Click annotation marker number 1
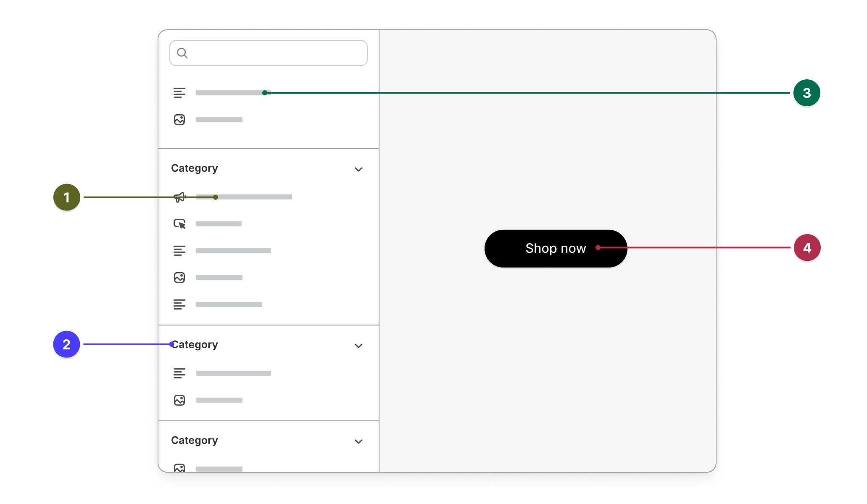Screen dimensions: 867x504 (x=67, y=197)
